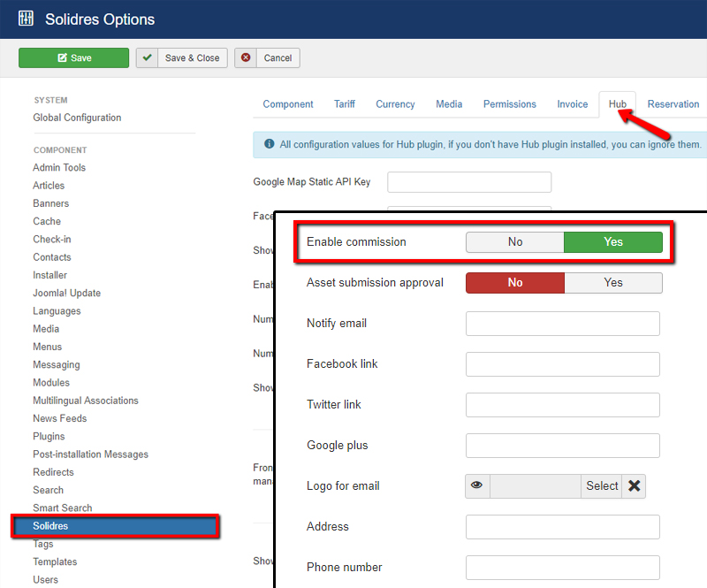
Task: Switch to the Reservation tab
Action: (x=673, y=103)
